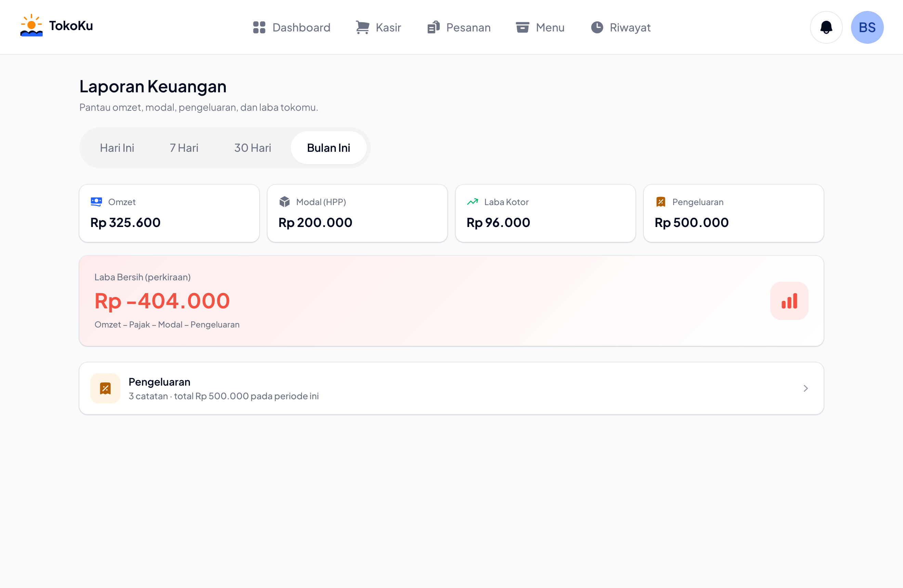
Task: Switch period to 7 Hari
Action: [184, 148]
